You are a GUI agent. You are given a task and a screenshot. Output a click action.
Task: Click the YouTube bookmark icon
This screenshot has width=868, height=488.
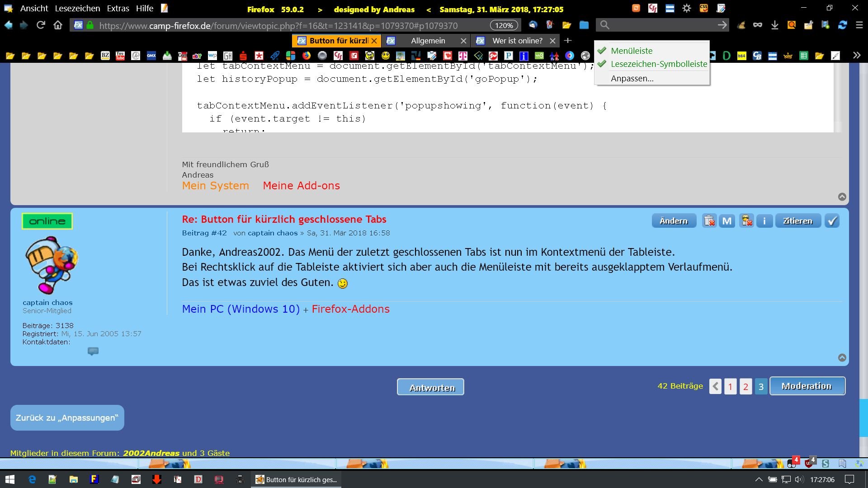coord(120,56)
